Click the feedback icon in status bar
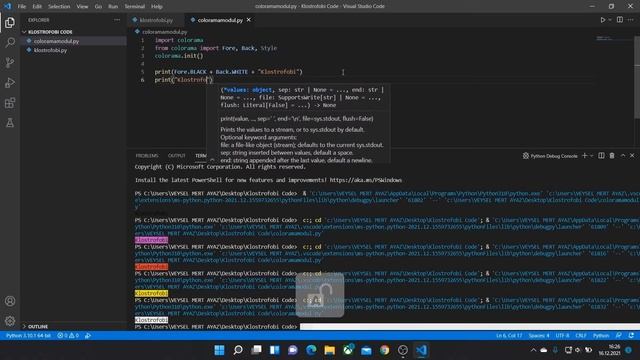 (619, 336)
